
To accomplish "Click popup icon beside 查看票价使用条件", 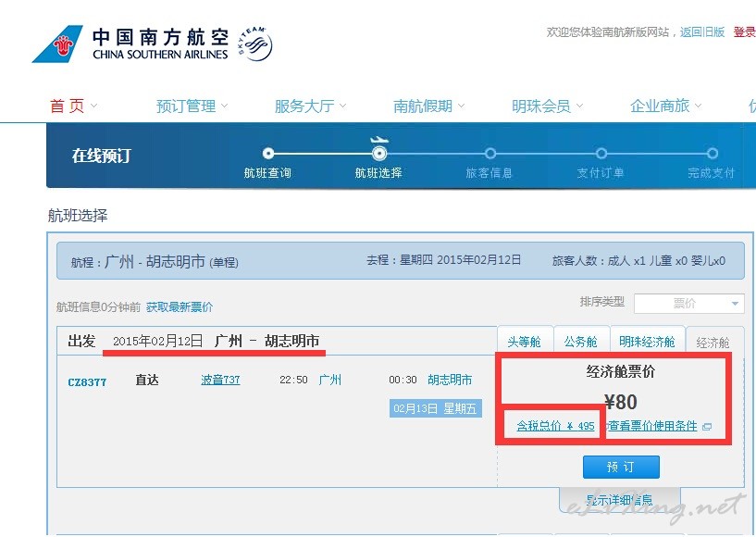I will point(707,427).
